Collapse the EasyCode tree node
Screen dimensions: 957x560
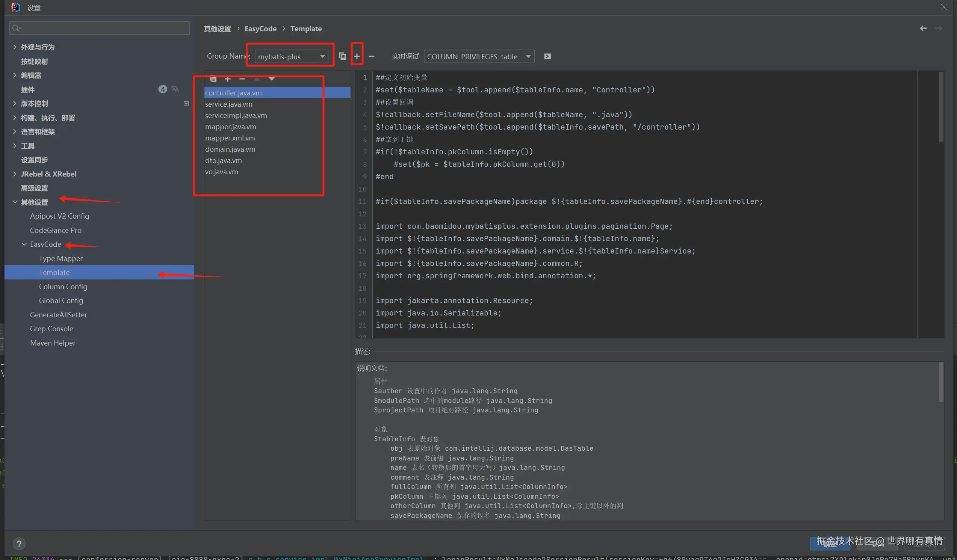[x=24, y=244]
